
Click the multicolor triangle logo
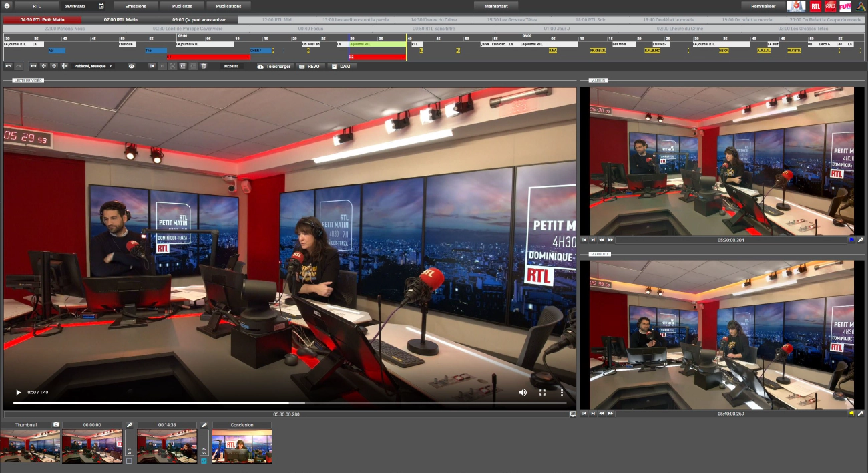coord(861,6)
